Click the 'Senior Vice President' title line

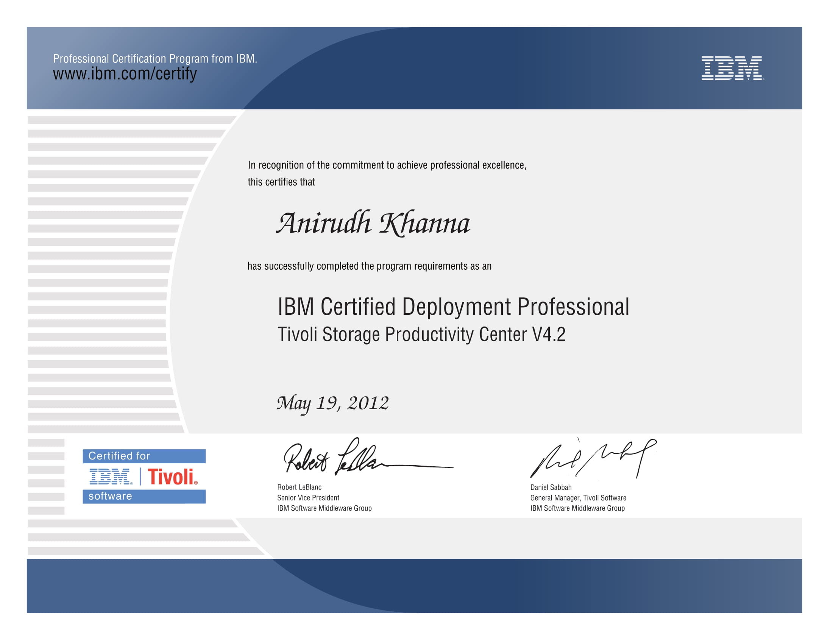coord(308,498)
